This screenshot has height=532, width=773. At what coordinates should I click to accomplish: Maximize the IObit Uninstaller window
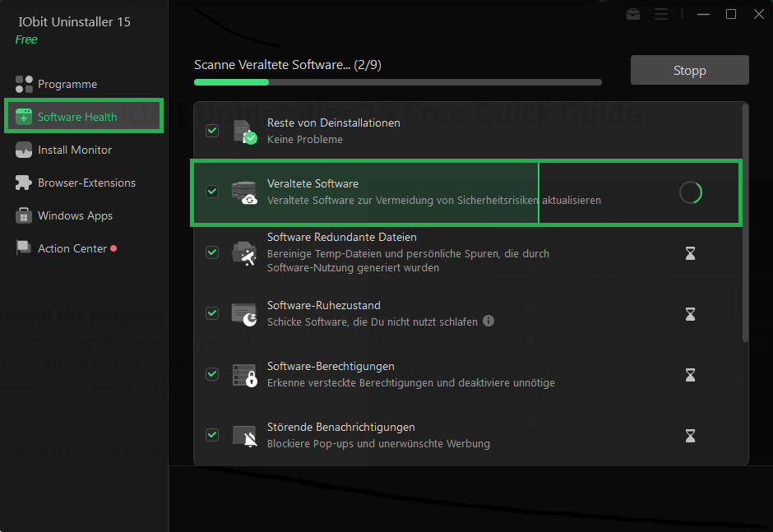(731, 14)
